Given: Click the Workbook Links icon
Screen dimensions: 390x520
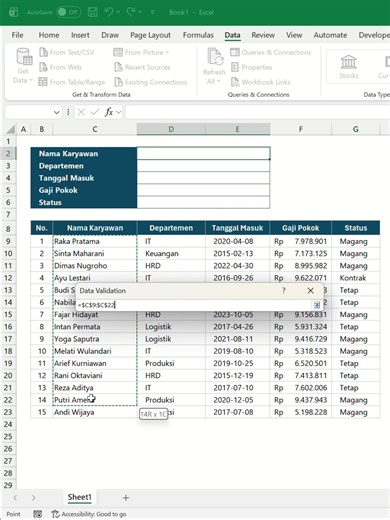Looking at the screenshot, I should pos(235,82).
